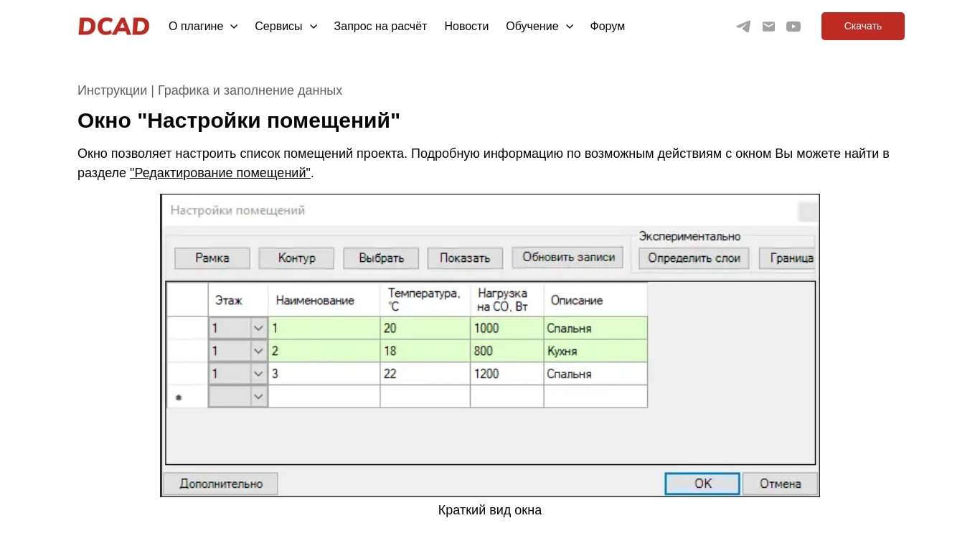This screenshot has height=551, width=980.
Task: Select the "Кухня" description cell
Action: point(595,352)
